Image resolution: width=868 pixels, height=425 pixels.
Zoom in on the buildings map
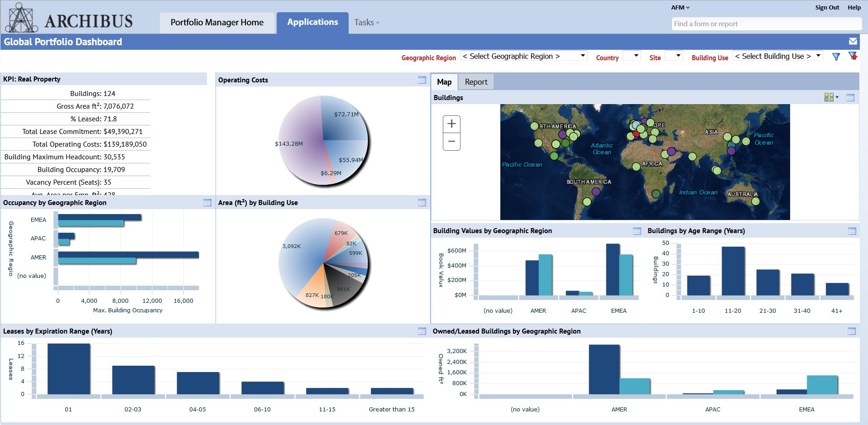click(x=451, y=124)
